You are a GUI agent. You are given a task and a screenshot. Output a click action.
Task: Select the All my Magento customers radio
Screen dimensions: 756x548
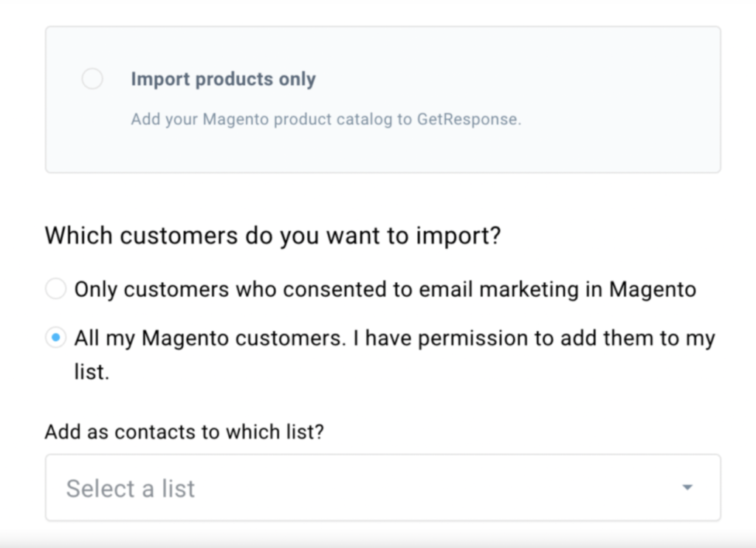[55, 338]
